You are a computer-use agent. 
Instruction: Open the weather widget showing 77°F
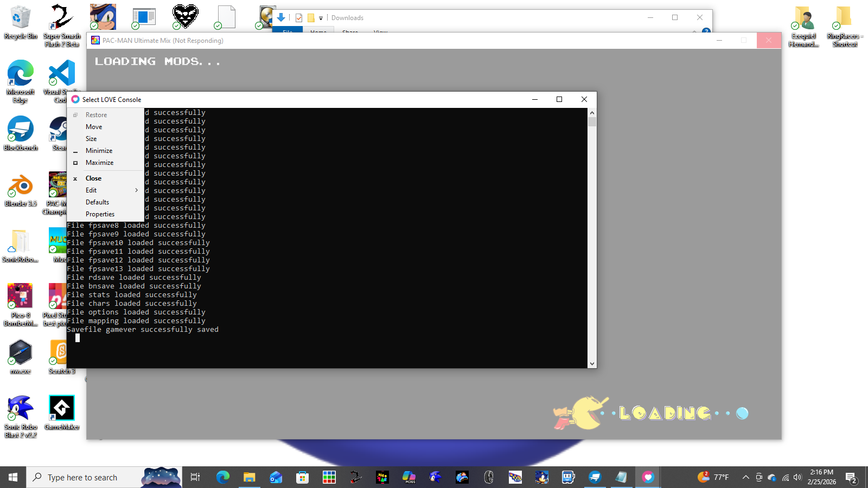pos(713,477)
